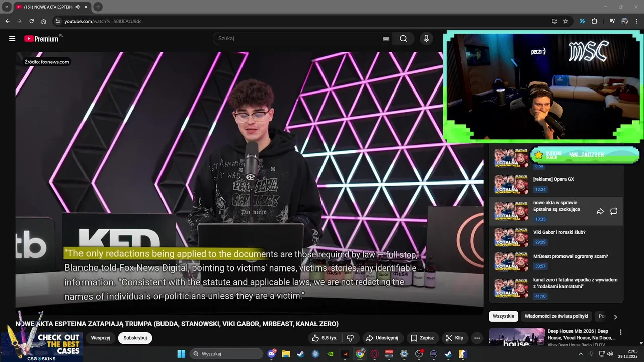This screenshot has width=644, height=362.
Task: Like the video with 5,5 tys. thumbs up
Action: (x=325, y=338)
